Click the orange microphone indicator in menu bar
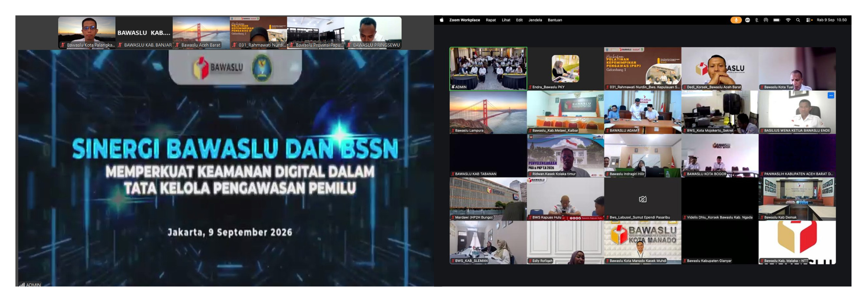Viewport: 868px width, 302px height. pyautogui.click(x=736, y=20)
